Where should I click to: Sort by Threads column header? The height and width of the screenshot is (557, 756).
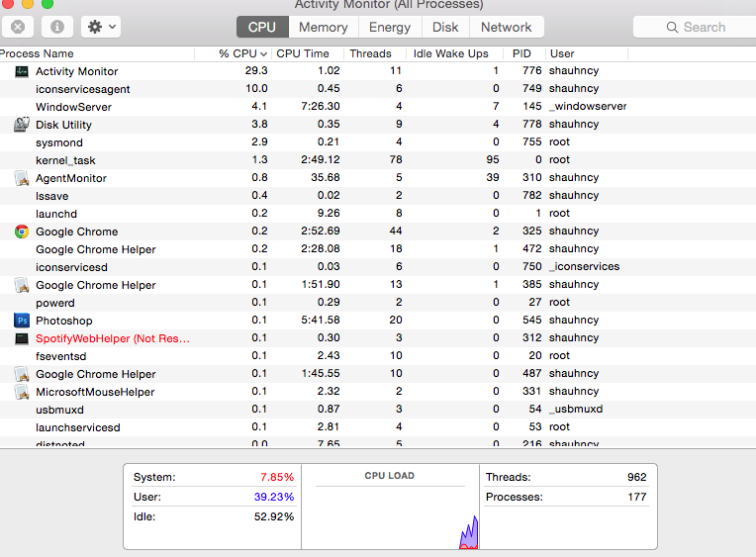(375, 53)
